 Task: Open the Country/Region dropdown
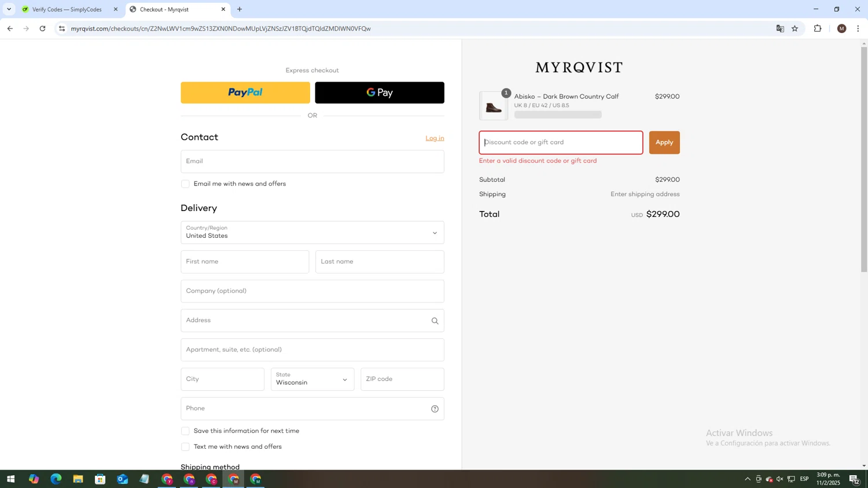(x=312, y=232)
